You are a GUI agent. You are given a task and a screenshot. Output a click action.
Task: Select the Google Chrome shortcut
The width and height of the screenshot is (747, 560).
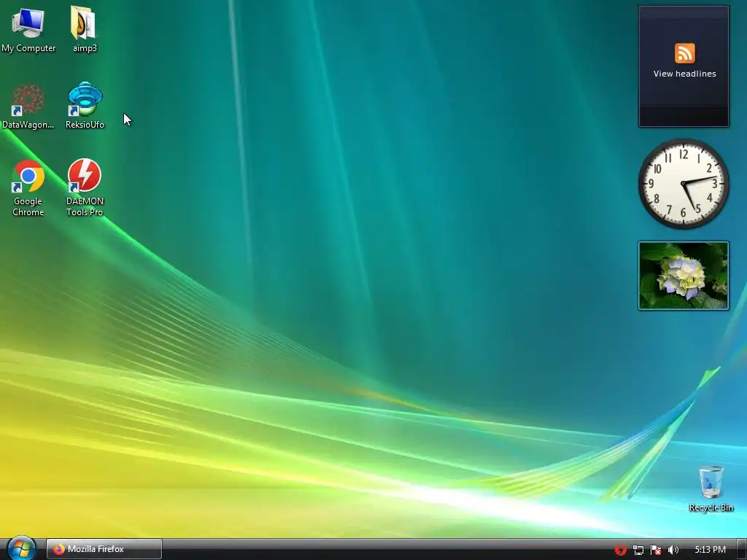click(28, 188)
